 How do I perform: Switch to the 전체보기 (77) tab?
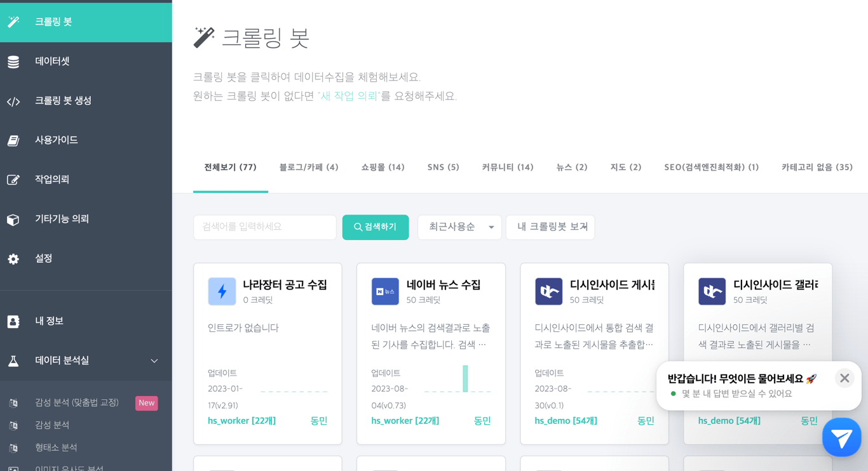point(230,168)
